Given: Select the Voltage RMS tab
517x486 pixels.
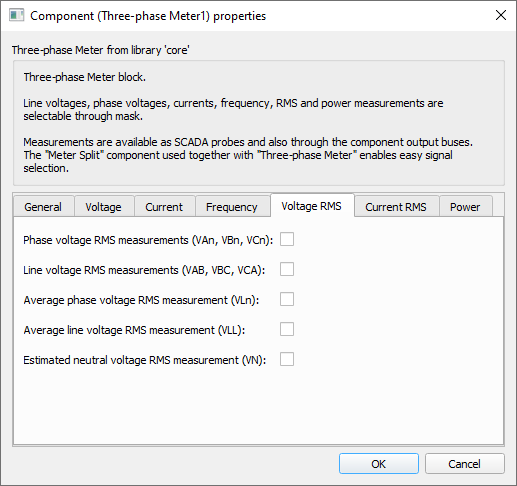Looking at the screenshot, I should [x=312, y=206].
